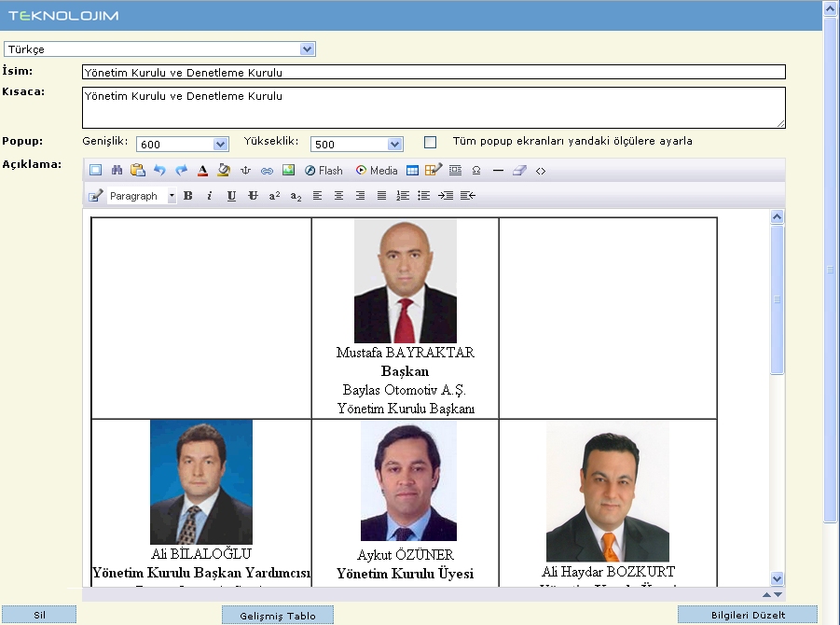Select Ali Haydar BOZKURT's photo
The width and height of the screenshot is (840, 625).
pos(608,491)
